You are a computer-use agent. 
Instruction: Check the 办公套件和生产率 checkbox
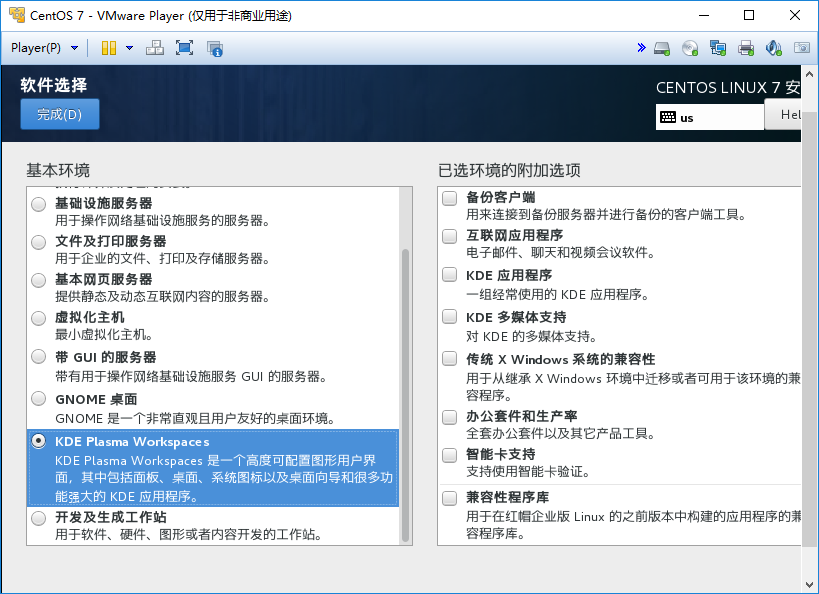(x=450, y=417)
